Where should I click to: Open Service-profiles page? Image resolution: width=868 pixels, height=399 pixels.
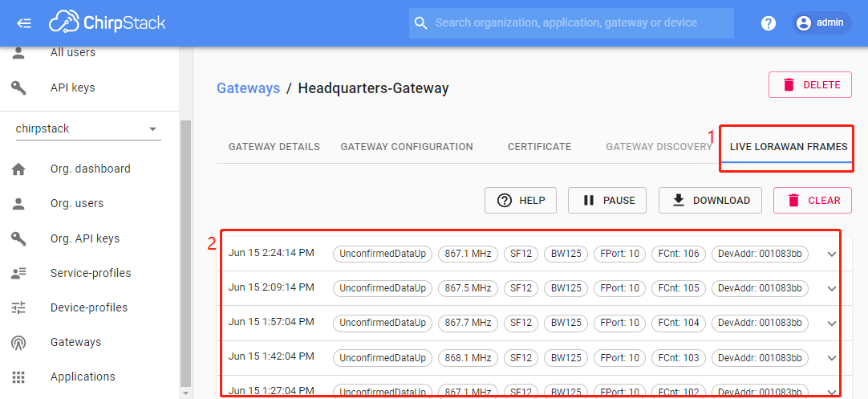pyautogui.click(x=91, y=273)
